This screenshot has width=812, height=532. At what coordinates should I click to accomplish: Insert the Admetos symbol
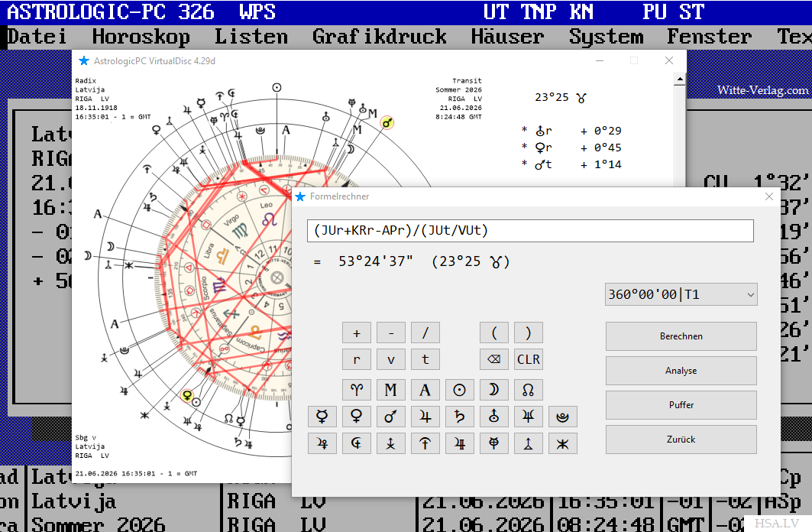(x=494, y=443)
